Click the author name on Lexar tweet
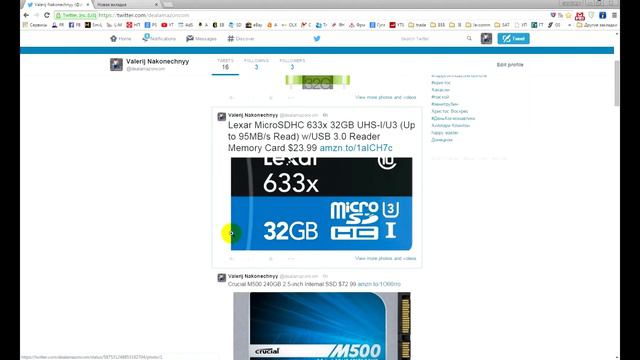Viewport: 640px width, 360px height. 253,115
